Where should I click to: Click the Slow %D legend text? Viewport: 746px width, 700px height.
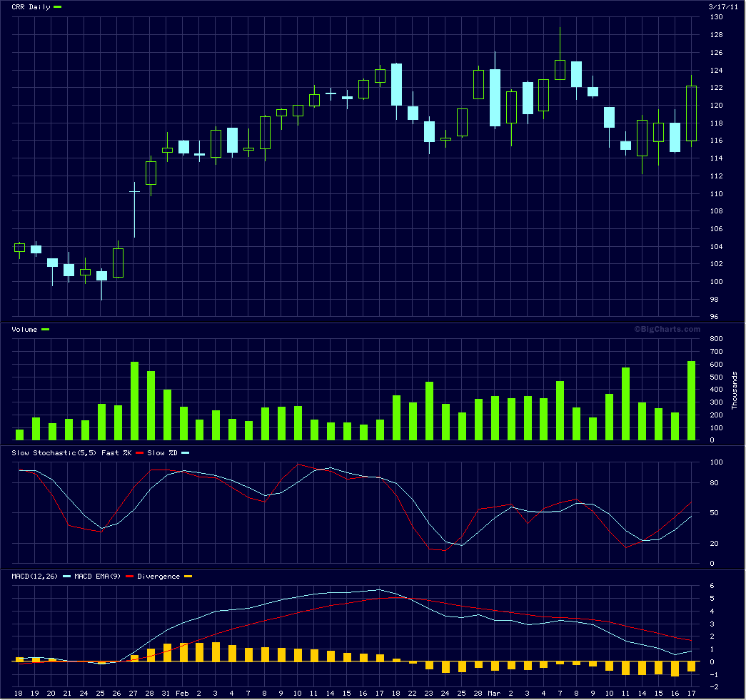(162, 452)
